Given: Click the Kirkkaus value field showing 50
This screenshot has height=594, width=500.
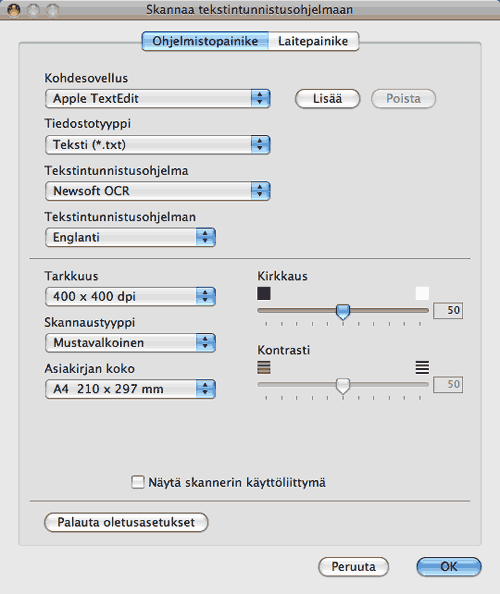Looking at the screenshot, I should click(448, 310).
